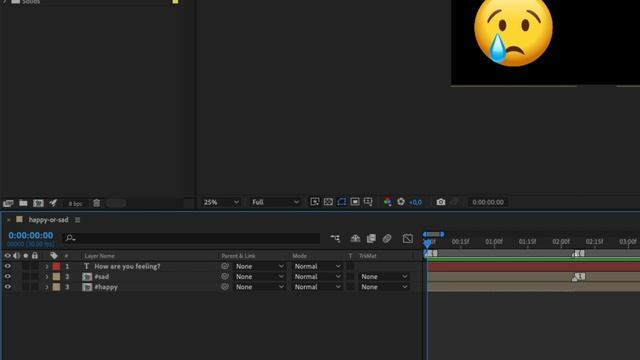Screen dimensions: 640x360
Task: Click the Region of Interest icon
Action: tap(355, 202)
